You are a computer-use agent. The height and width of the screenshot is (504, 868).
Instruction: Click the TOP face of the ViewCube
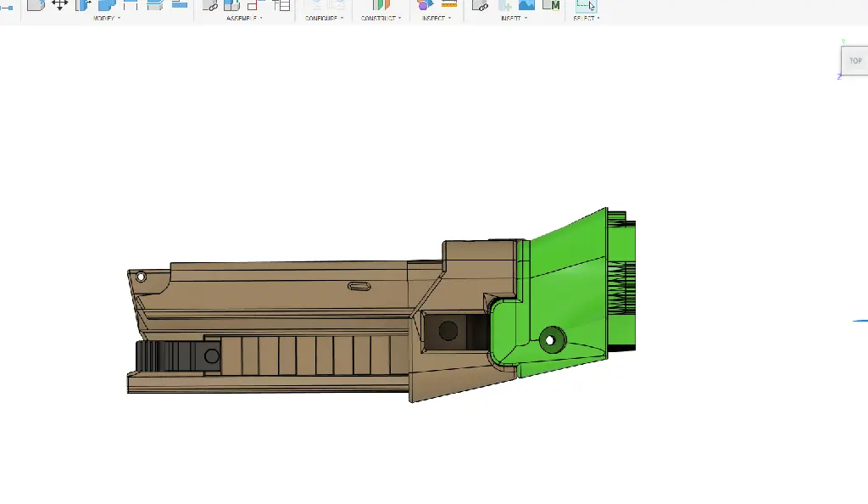point(855,61)
